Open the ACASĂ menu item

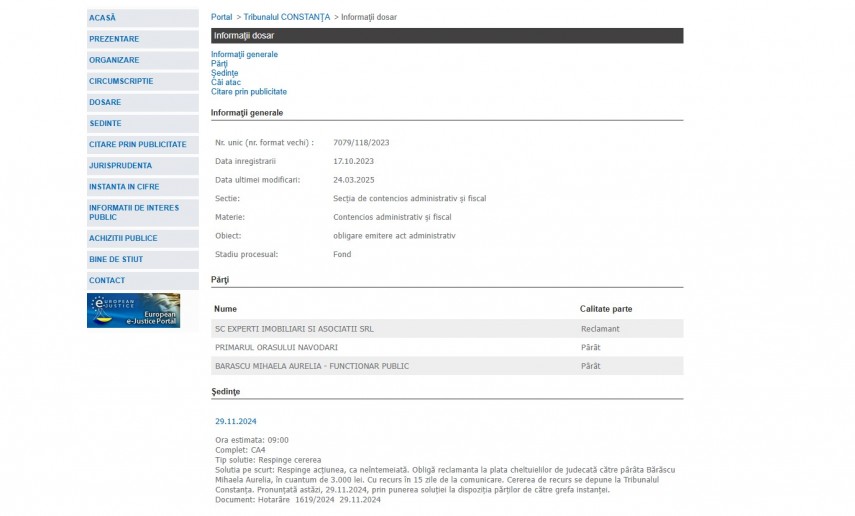click(103, 18)
